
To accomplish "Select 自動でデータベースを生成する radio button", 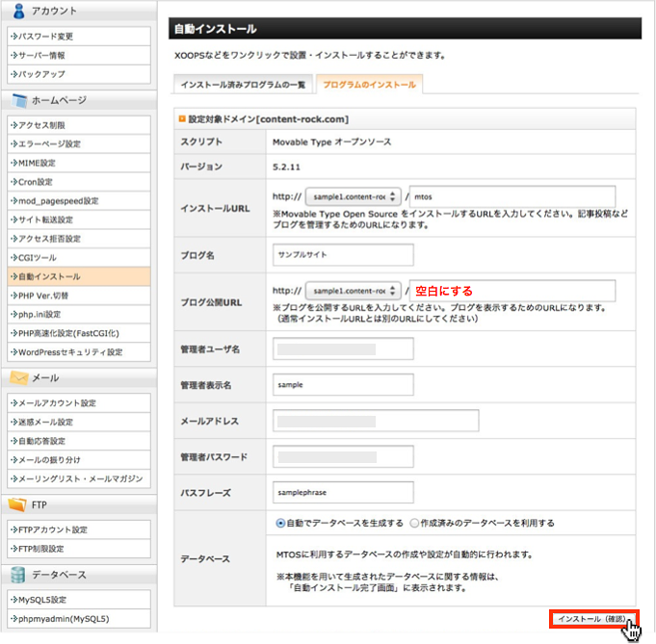I will tap(280, 523).
